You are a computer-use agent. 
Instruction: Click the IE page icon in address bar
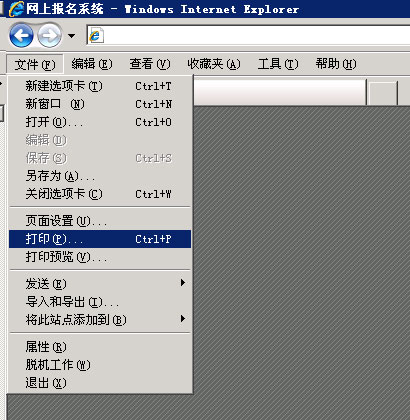[96, 35]
